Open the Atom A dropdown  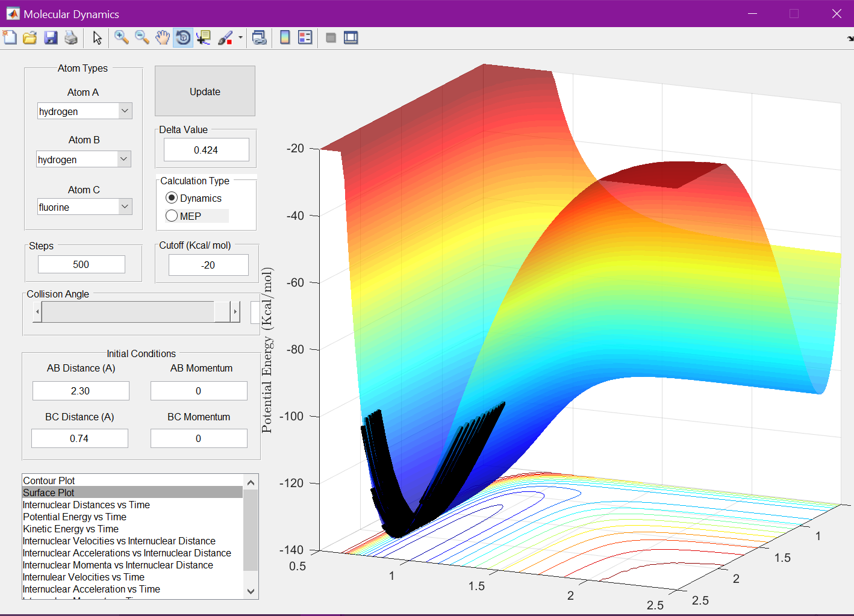click(125, 111)
